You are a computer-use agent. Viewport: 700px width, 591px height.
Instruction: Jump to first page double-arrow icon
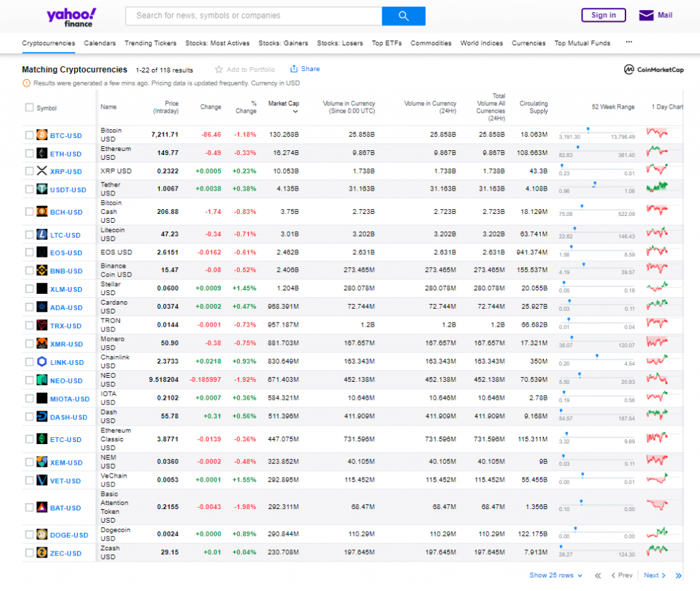point(598,575)
